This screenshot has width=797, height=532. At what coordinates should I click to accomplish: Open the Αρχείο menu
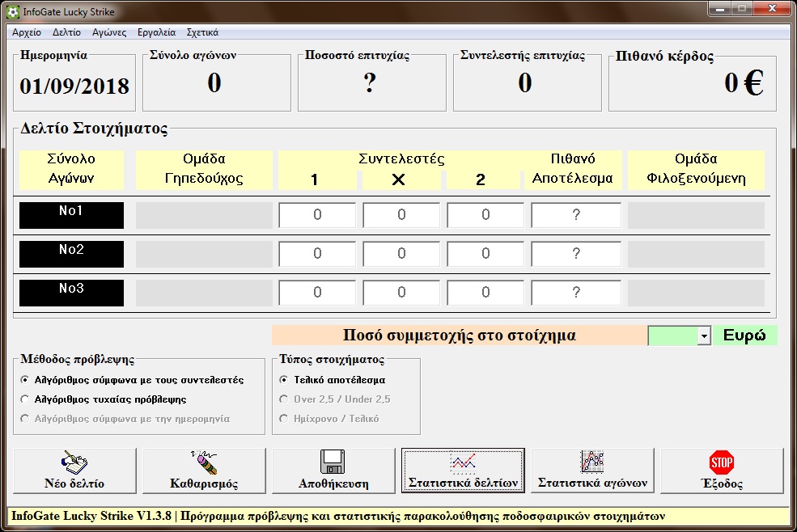27,33
